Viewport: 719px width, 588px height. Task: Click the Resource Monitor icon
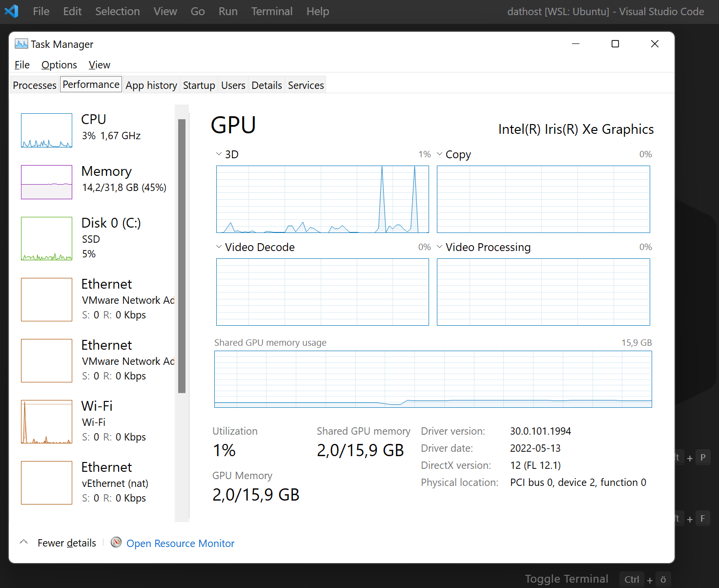[x=116, y=542]
